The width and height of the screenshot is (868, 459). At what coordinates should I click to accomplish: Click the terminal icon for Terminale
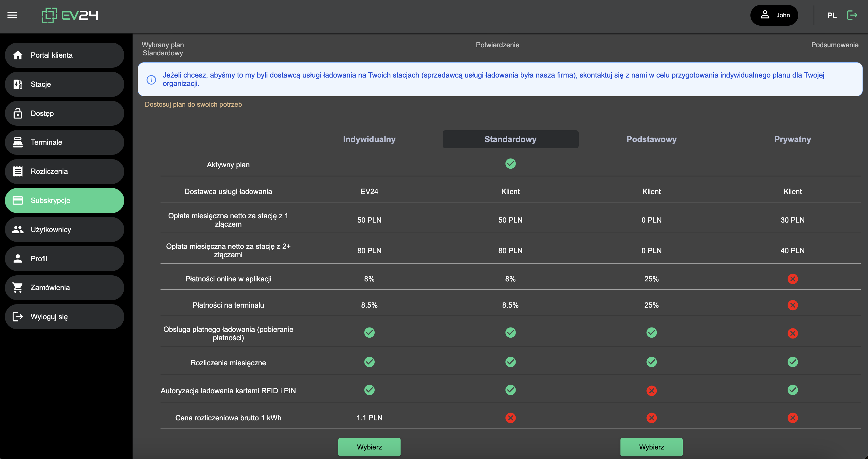[18, 142]
